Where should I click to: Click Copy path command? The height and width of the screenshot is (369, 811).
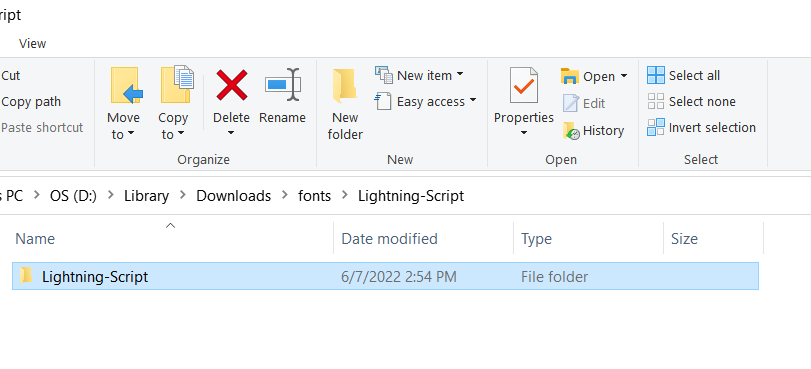(31, 102)
